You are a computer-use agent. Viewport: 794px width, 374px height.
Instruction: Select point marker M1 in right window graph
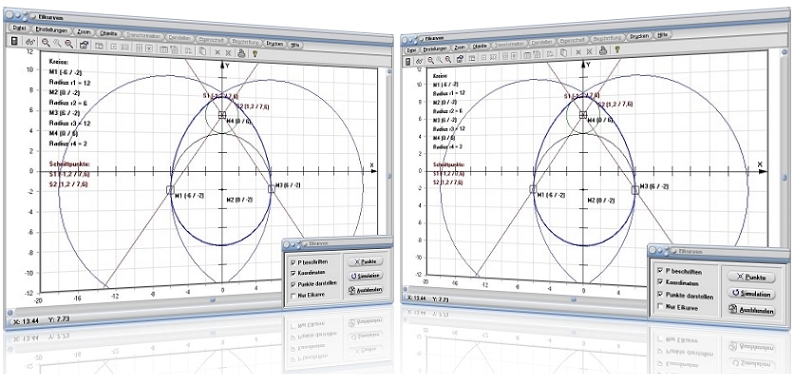point(533,189)
